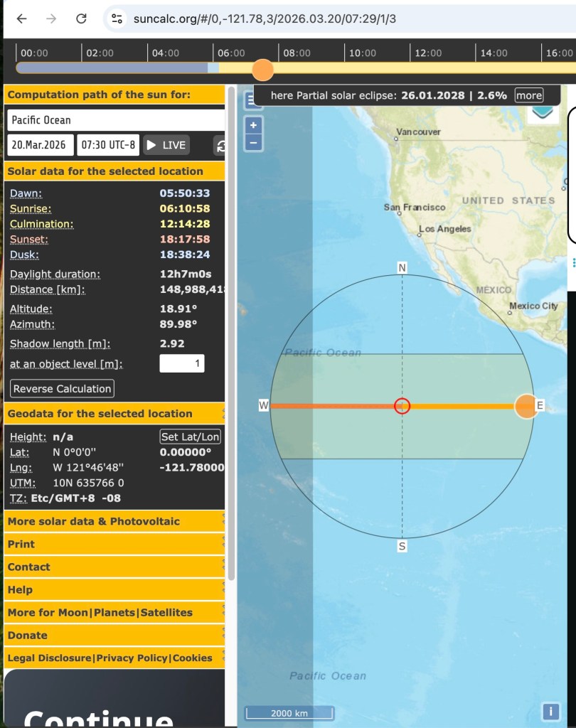This screenshot has width=576, height=728.
Task: Start LIVE sun tracking
Action: tap(166, 145)
